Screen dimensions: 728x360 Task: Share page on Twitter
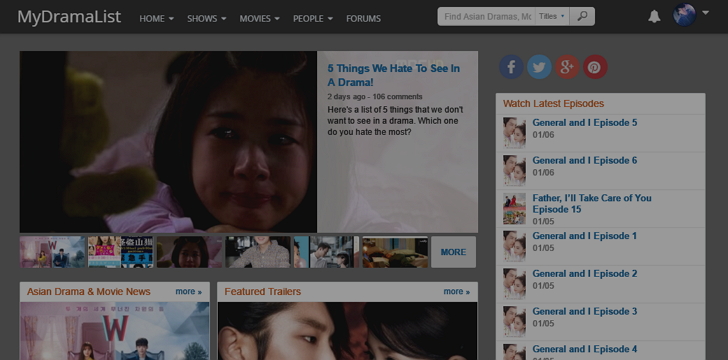539,67
